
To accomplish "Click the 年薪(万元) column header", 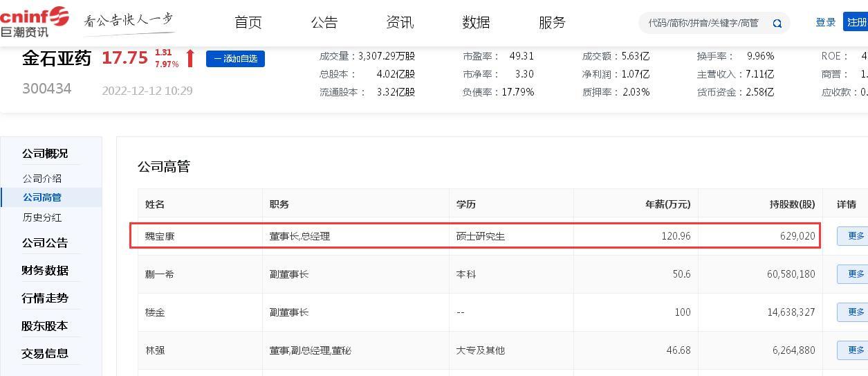I will [x=668, y=204].
